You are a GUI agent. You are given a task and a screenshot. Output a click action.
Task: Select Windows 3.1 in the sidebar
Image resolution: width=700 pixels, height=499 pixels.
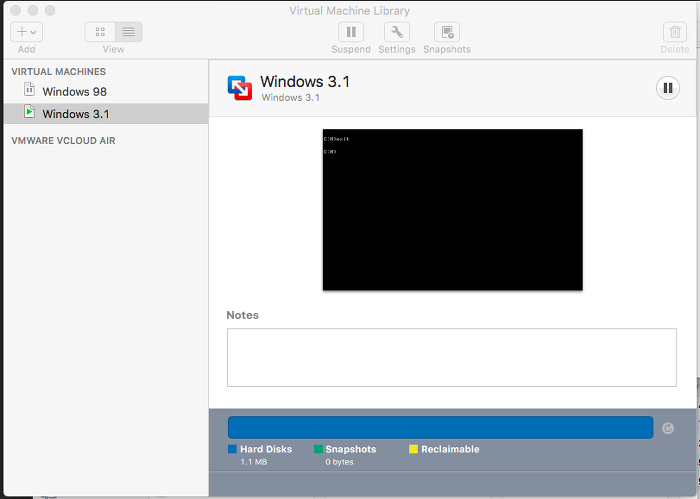click(x=106, y=114)
